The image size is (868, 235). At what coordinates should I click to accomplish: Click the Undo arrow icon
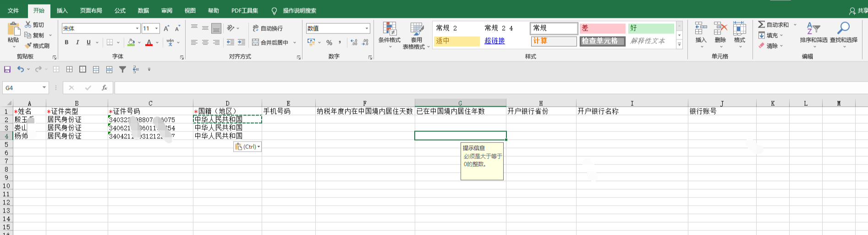click(20, 69)
